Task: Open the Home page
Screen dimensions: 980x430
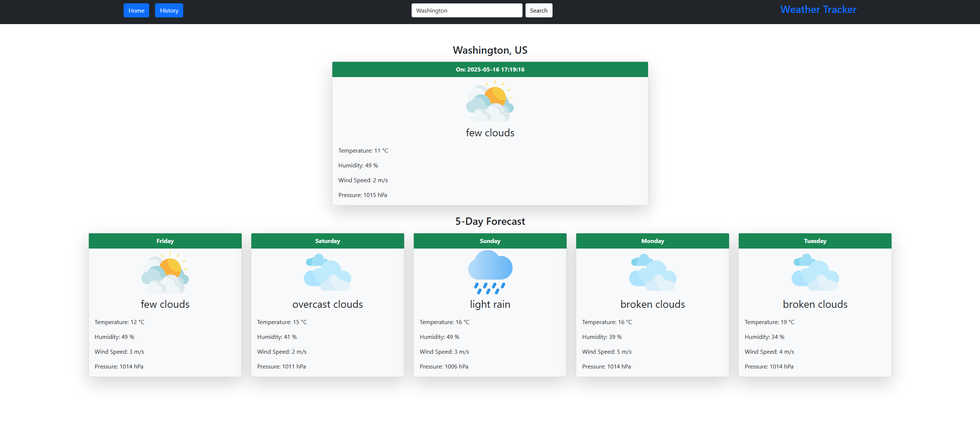Action: [x=136, y=10]
